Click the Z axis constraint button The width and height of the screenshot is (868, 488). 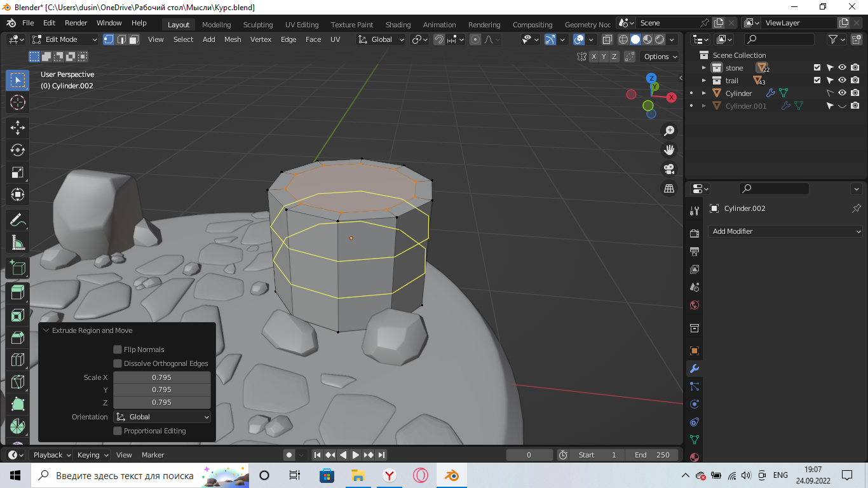614,56
